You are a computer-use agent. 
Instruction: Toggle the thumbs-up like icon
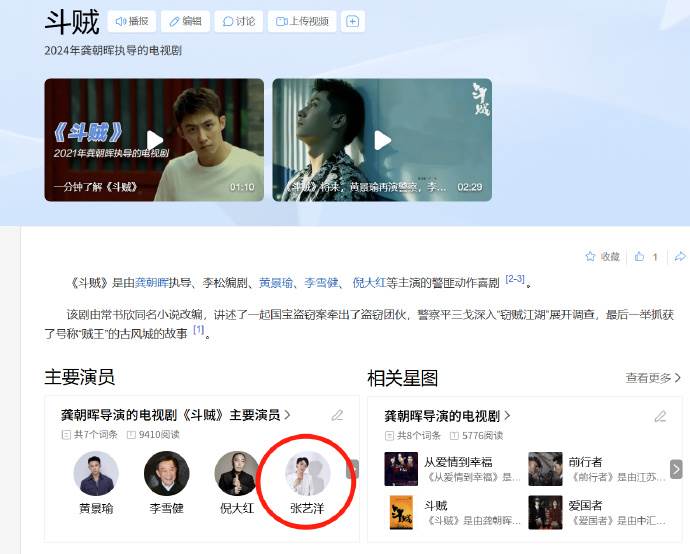639,256
